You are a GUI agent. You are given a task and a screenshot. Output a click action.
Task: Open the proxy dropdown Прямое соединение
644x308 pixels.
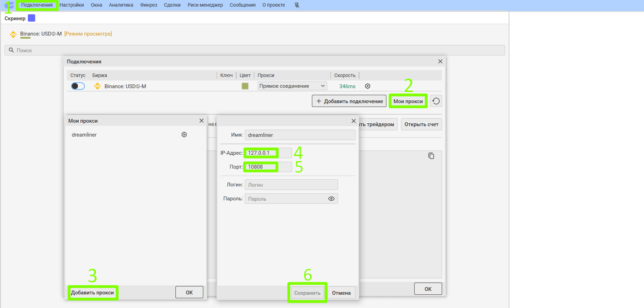tap(292, 86)
